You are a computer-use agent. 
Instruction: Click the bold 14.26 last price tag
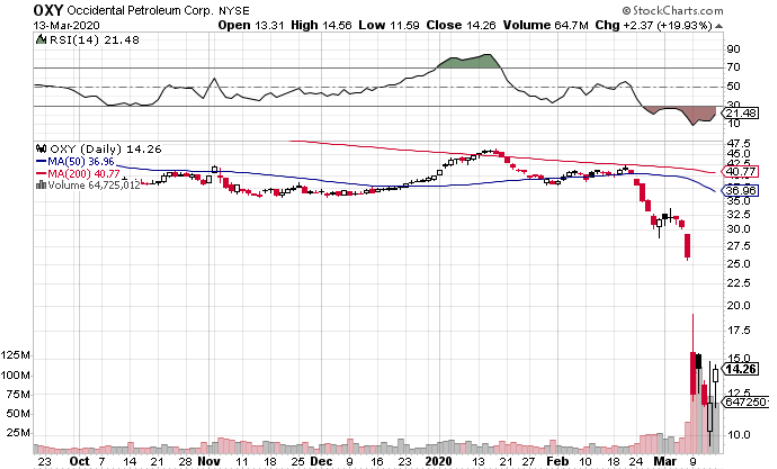click(740, 369)
